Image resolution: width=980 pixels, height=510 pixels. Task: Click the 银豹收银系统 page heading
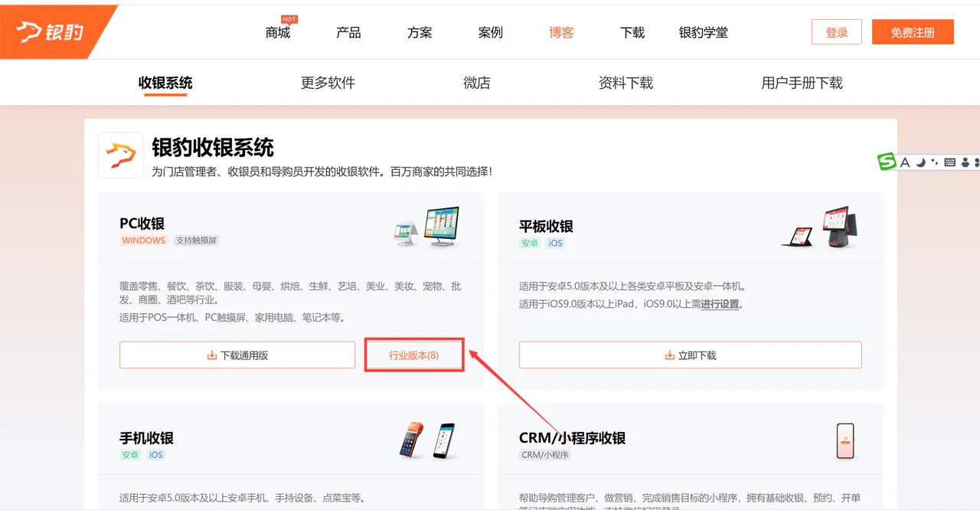tap(213, 147)
